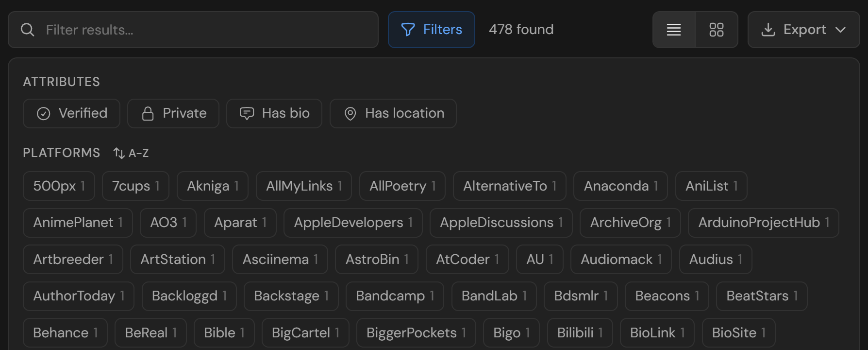Screen dimensions: 868x350
Task: Toggle the Private attribute filter
Action: point(173,113)
